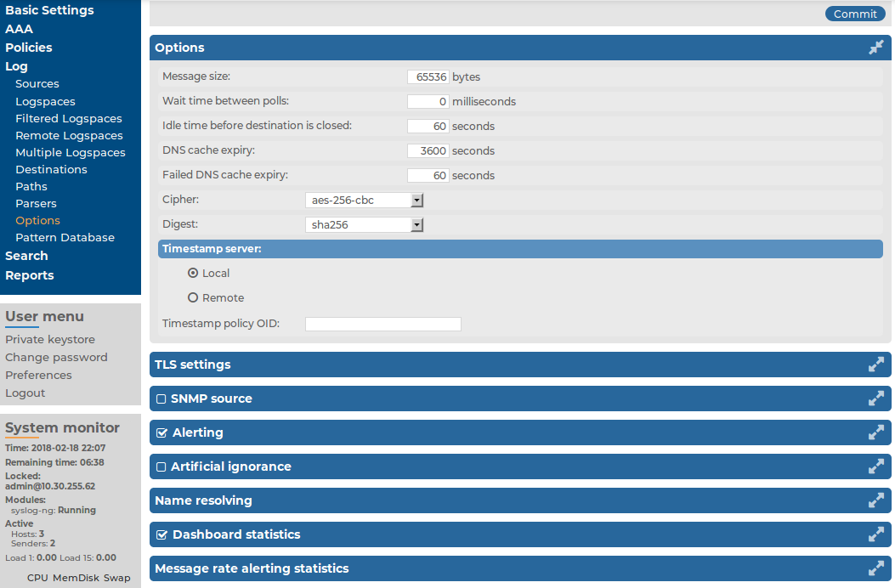895x588 pixels.
Task: Open Message rate alerting statistics expand icon
Action: pos(876,568)
